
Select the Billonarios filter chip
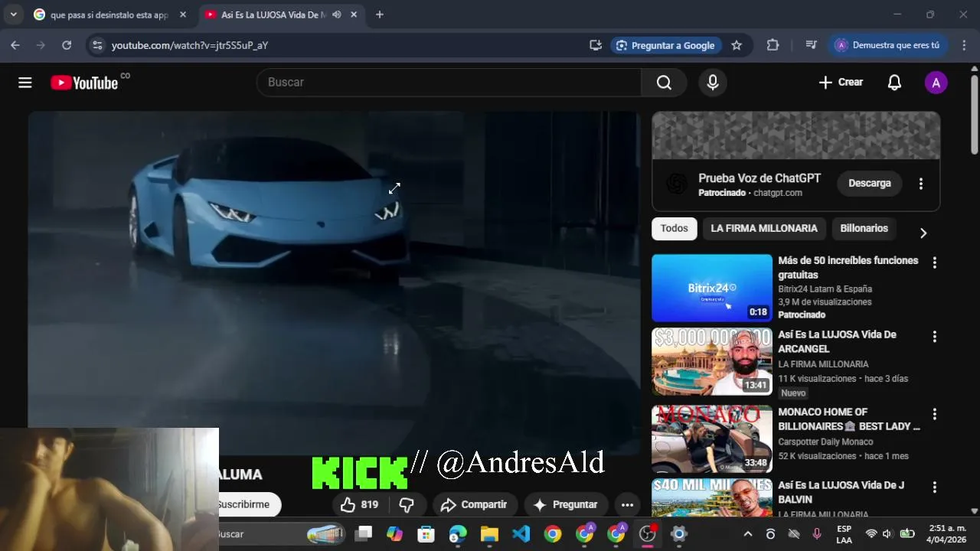click(864, 229)
